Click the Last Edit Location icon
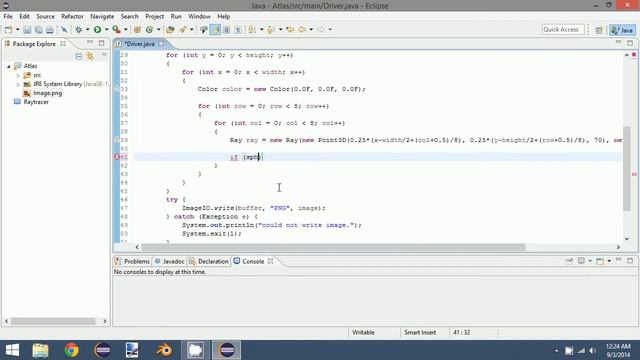 (290, 29)
